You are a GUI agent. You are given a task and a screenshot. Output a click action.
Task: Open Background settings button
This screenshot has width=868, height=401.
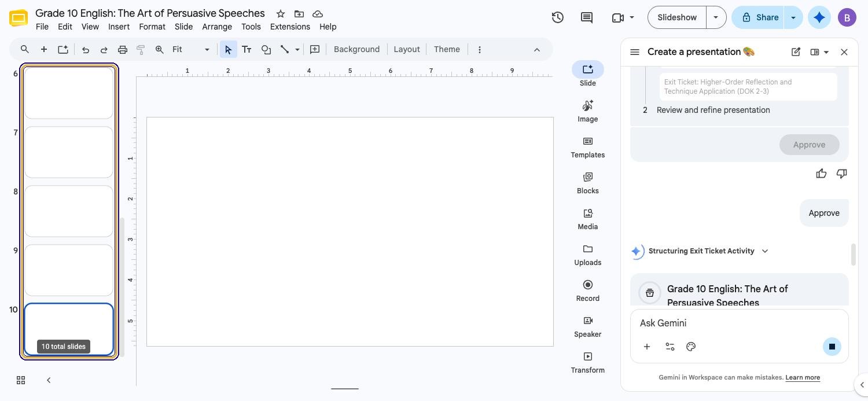[356, 49]
